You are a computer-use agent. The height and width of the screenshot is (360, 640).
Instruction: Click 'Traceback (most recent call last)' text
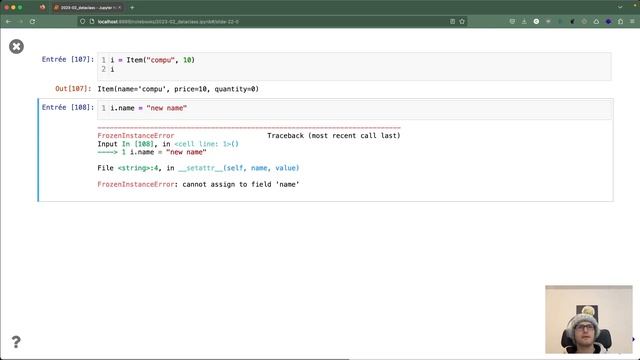(334, 136)
